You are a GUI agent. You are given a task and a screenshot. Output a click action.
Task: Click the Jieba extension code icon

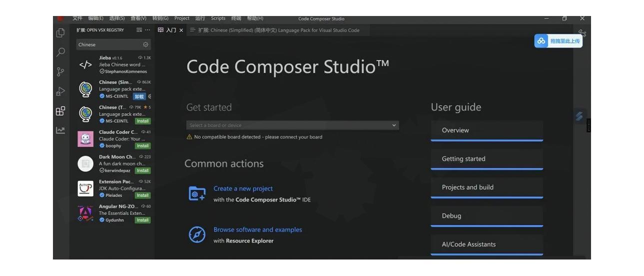(x=85, y=64)
